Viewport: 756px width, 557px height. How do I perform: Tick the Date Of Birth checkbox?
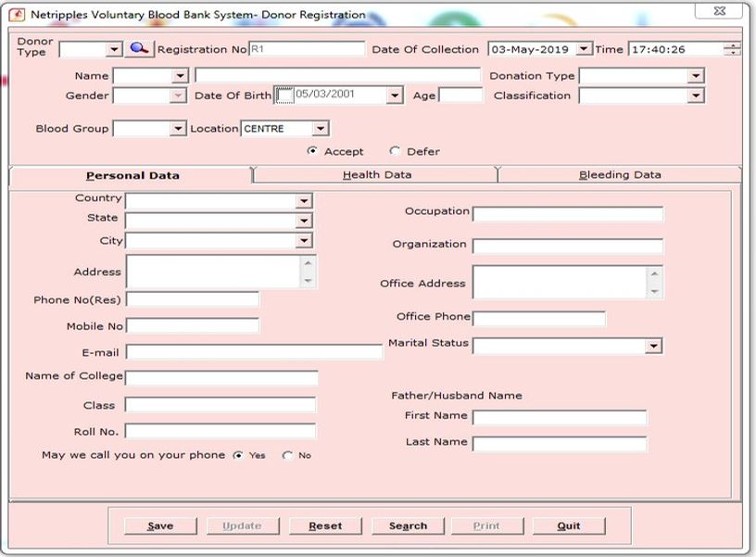point(285,95)
